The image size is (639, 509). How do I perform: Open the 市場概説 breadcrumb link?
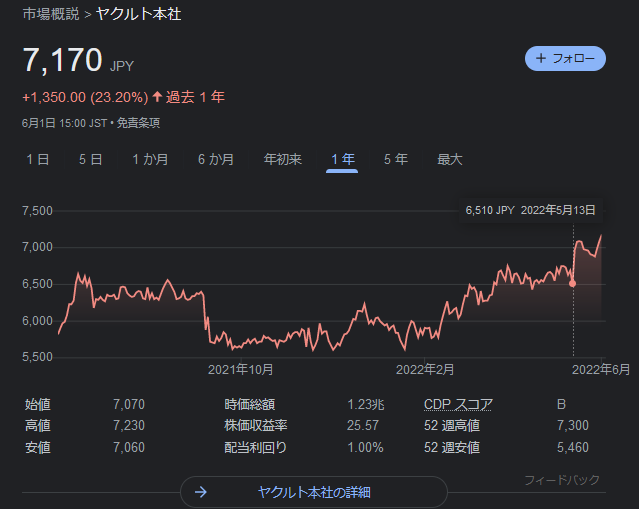(x=51, y=14)
